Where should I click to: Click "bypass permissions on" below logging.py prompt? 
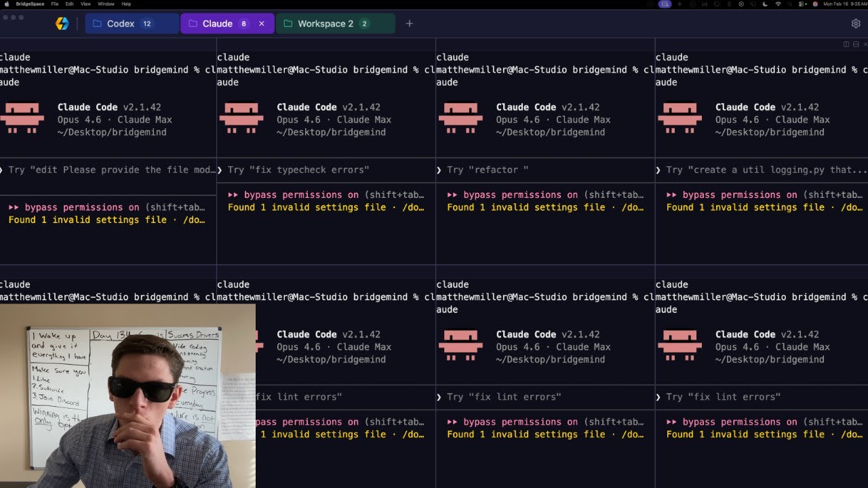coord(739,195)
